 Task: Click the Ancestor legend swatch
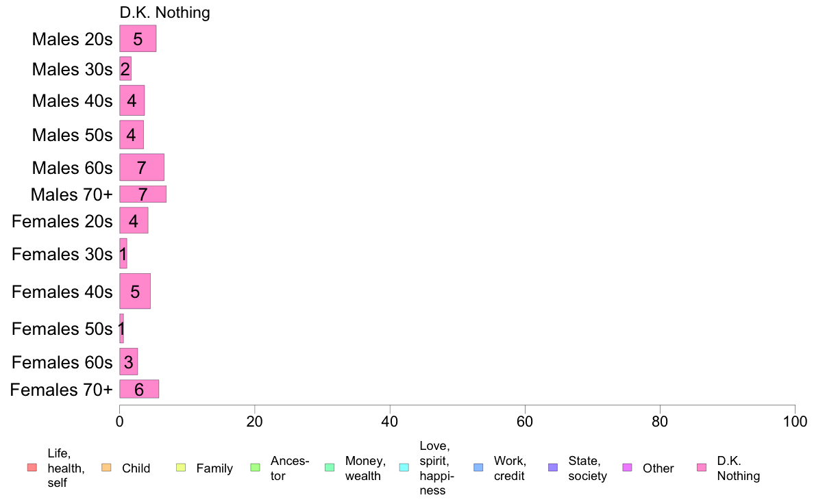[x=255, y=468]
